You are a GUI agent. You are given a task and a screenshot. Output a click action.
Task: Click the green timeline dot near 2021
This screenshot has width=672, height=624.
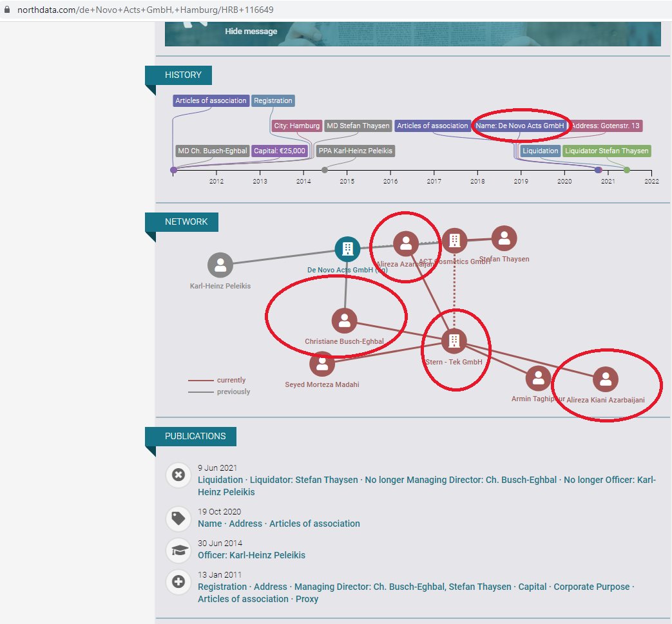626,170
